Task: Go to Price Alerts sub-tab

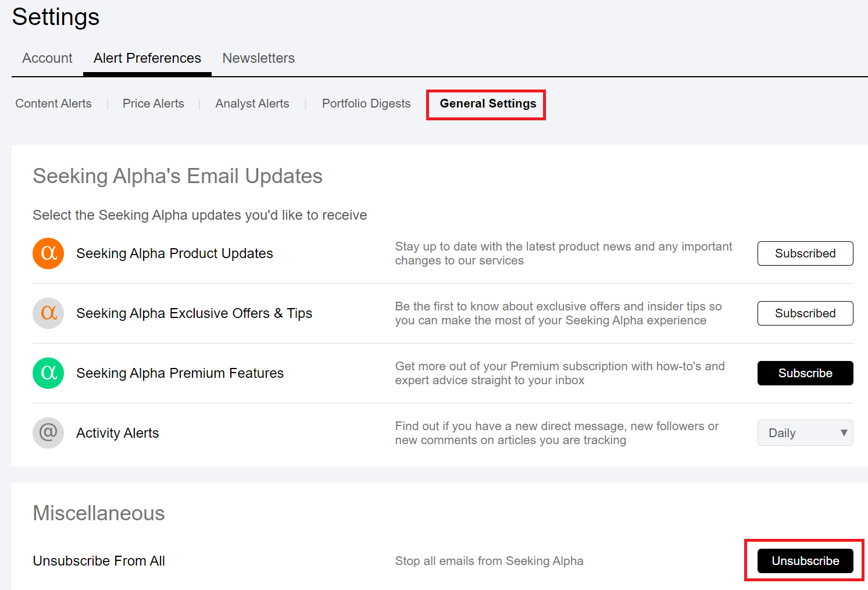Action: (153, 103)
